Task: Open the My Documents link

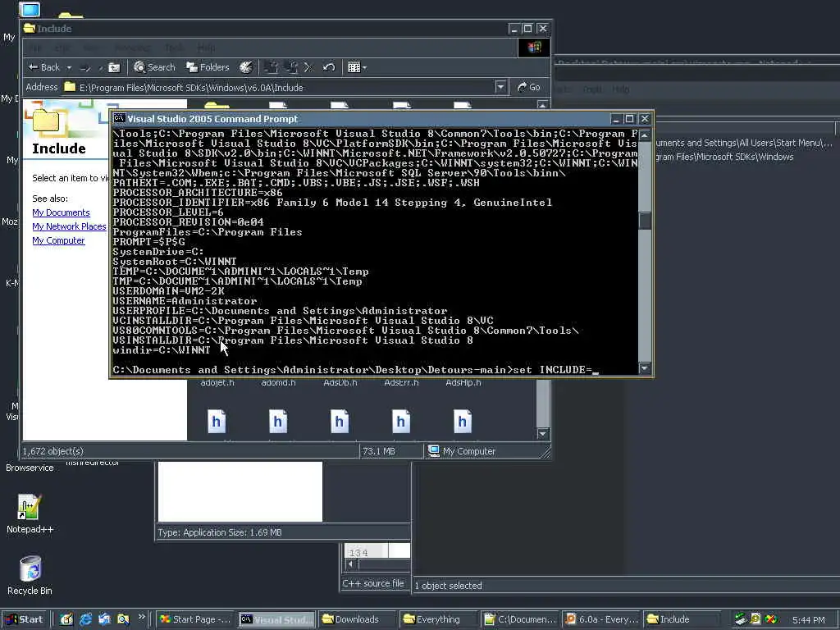Action: [61, 212]
